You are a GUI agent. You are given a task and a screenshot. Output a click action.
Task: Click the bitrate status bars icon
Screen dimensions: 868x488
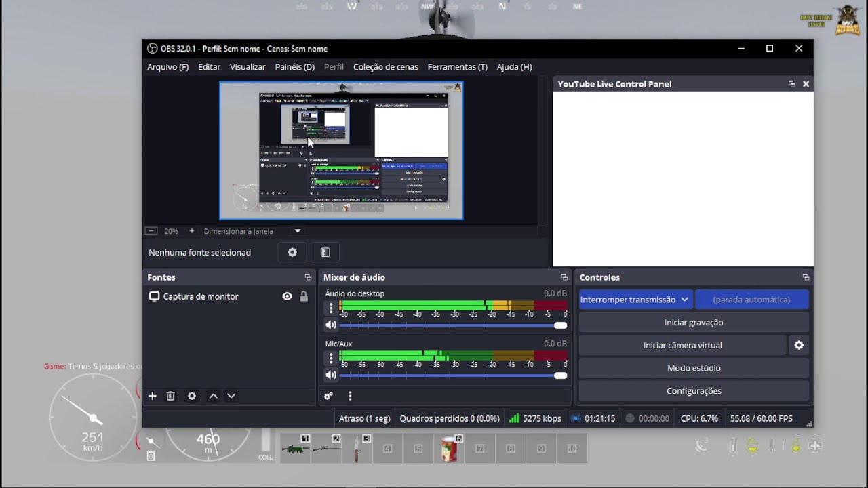513,418
